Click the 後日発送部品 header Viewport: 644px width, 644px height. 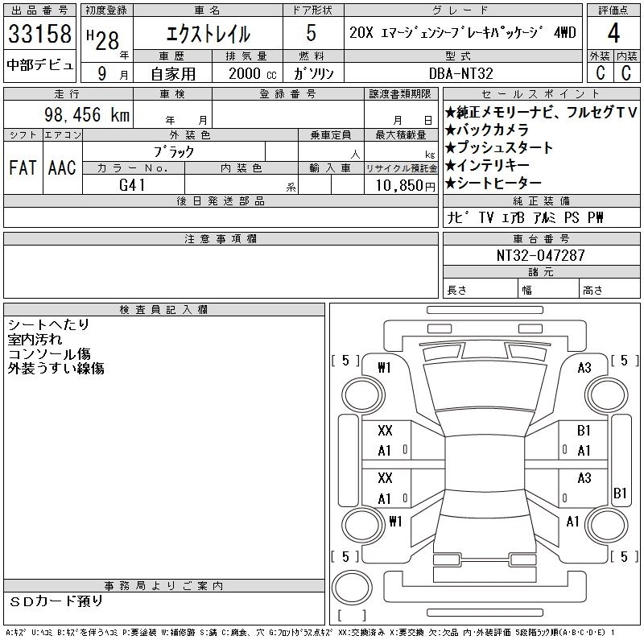click(x=221, y=201)
